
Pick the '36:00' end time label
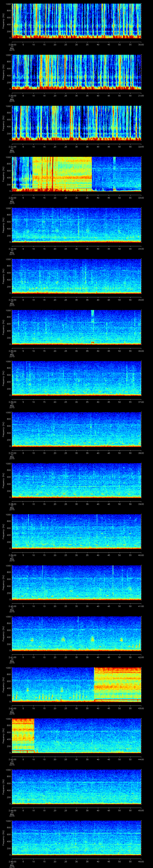click(141, 351)
